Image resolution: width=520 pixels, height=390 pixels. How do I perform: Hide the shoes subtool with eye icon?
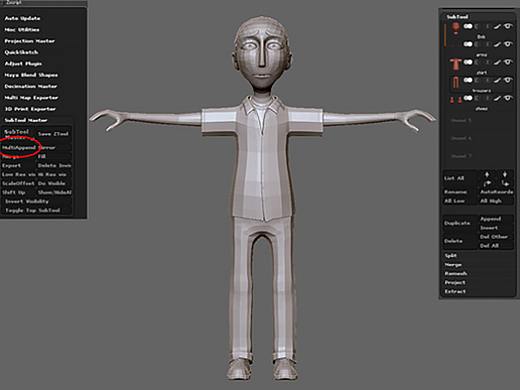click(x=508, y=98)
